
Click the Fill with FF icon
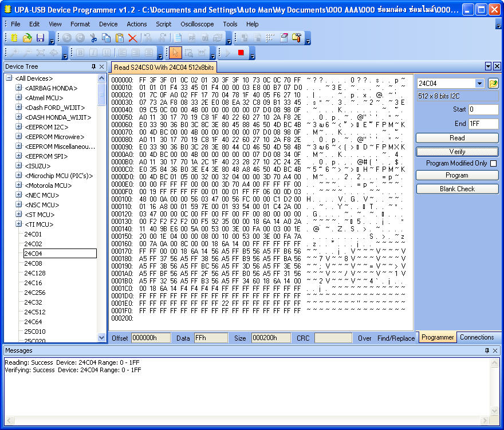coord(192,38)
